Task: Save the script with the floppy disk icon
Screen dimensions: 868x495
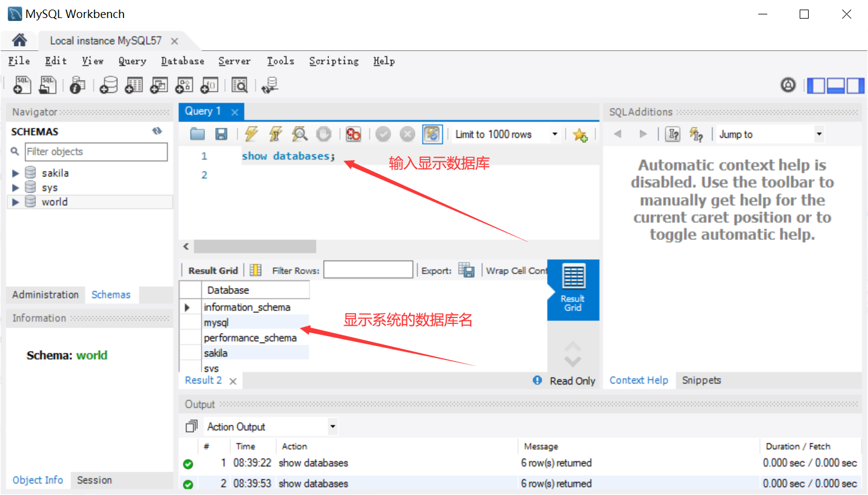Action: 221,134
